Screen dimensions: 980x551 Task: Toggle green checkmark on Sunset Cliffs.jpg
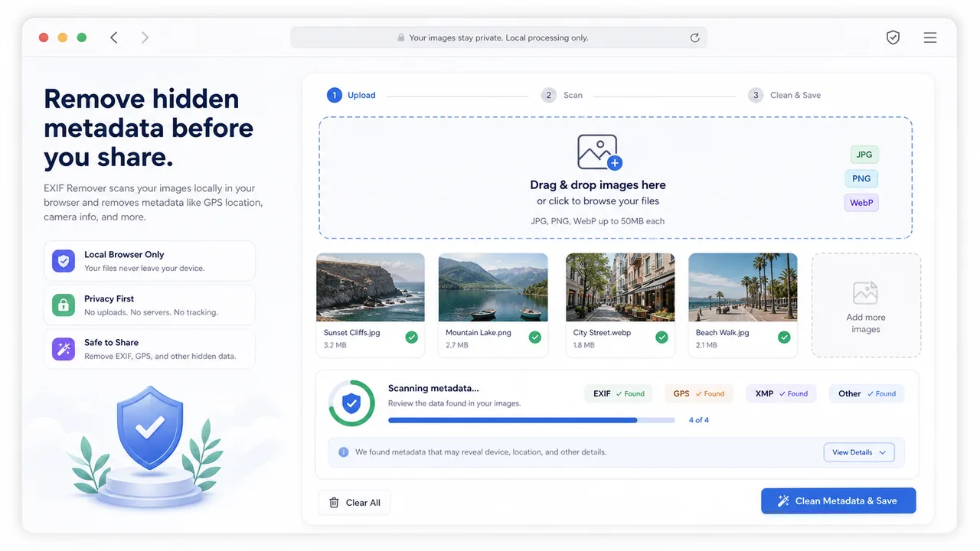click(x=412, y=337)
